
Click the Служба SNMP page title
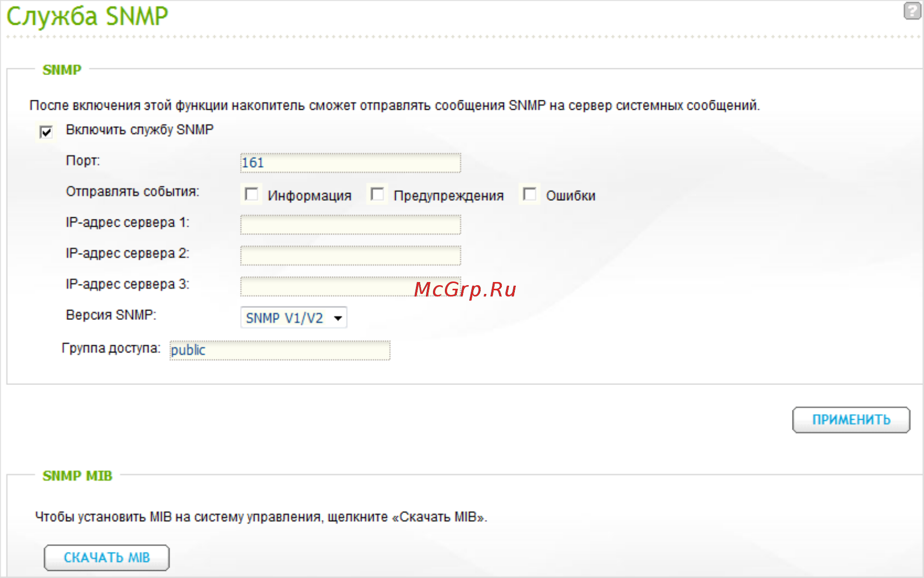87,17
